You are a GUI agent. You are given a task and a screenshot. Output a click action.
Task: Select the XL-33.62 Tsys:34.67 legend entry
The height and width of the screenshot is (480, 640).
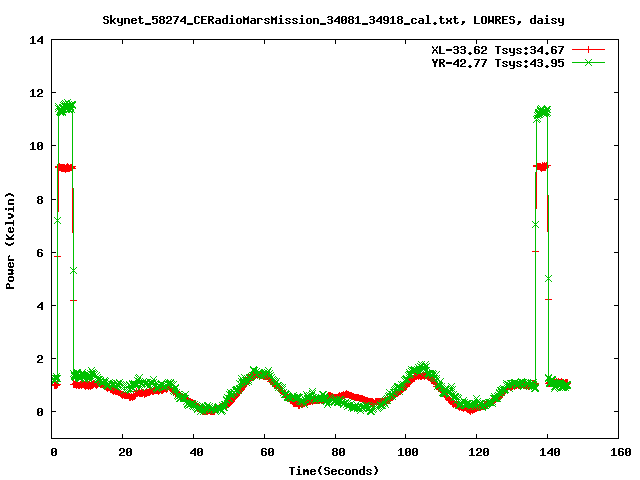tap(498, 50)
